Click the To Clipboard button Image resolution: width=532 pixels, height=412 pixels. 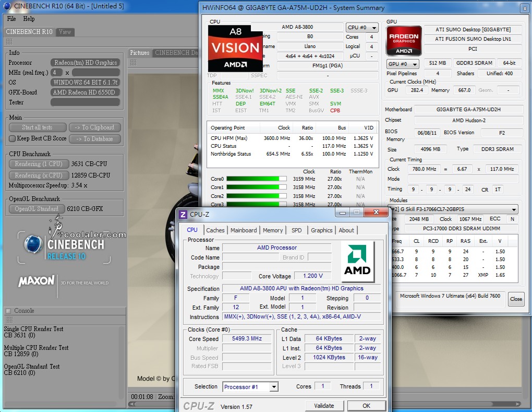(94, 127)
